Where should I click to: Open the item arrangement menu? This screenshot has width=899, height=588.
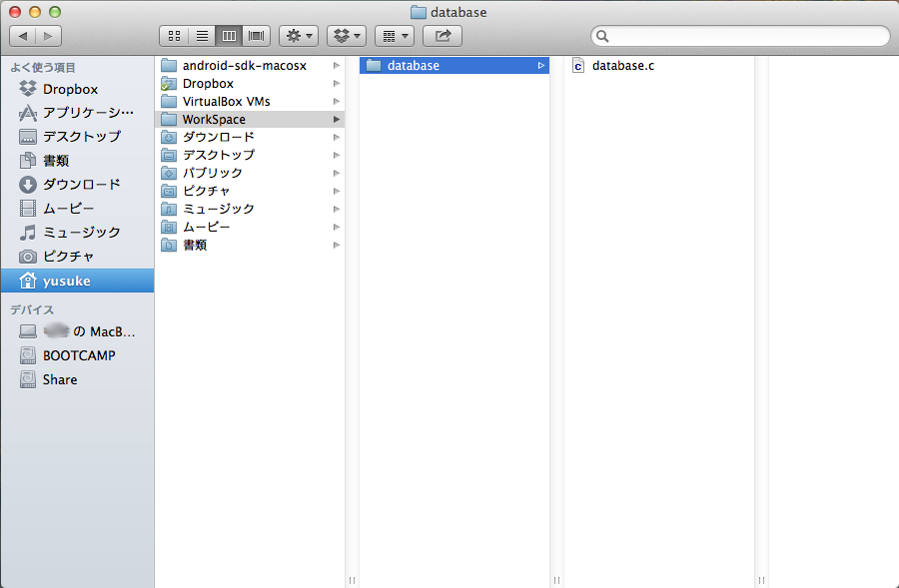pos(395,36)
